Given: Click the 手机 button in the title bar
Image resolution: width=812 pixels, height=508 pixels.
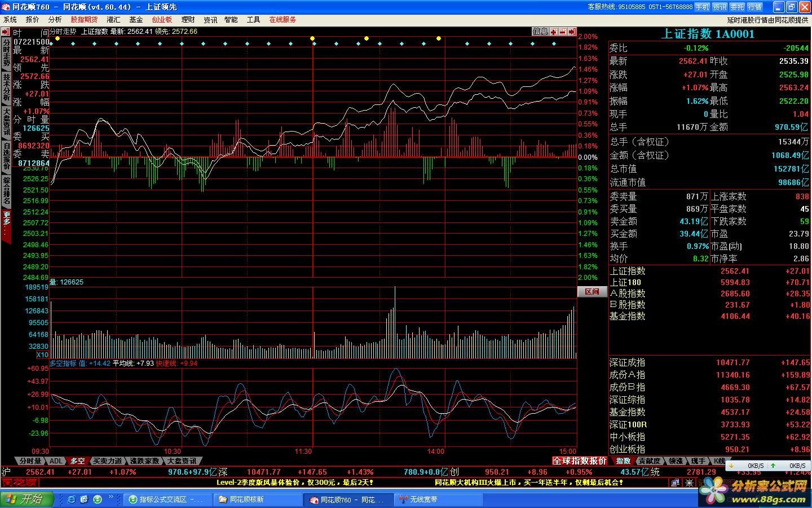Looking at the screenshot, I should pos(702,7).
